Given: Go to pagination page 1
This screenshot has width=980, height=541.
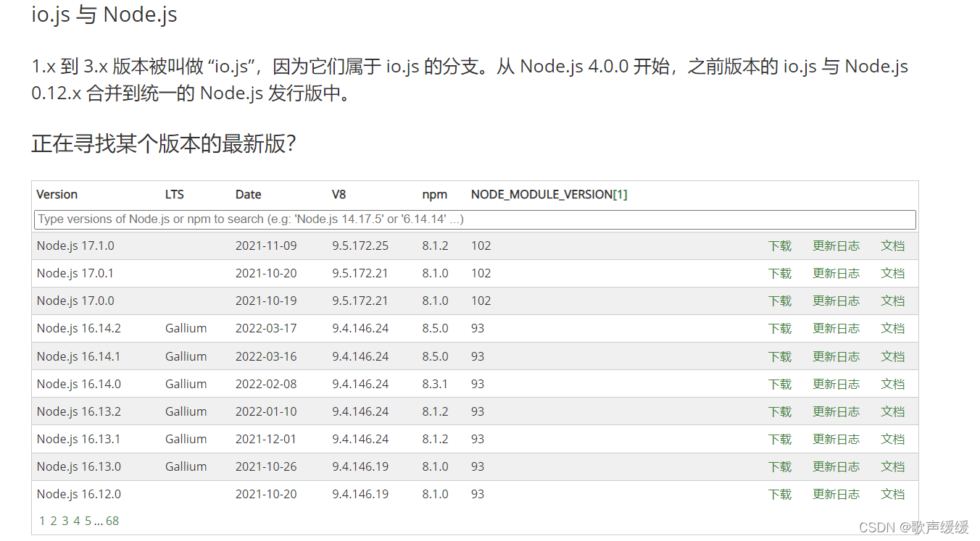Looking at the screenshot, I should coord(42,521).
